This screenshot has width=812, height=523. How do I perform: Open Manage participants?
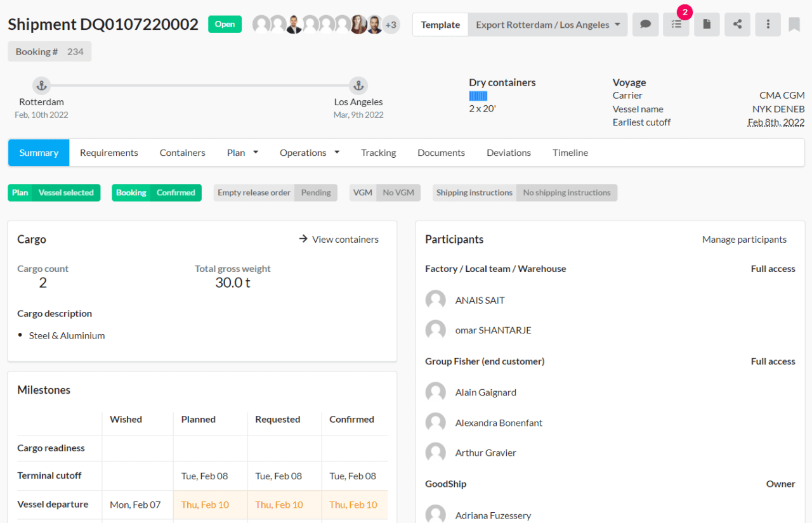[x=744, y=239]
